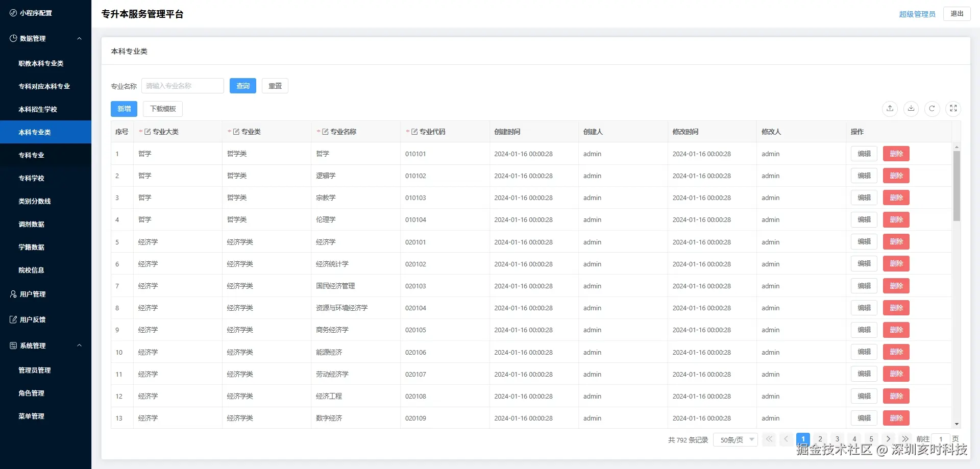Open 管理员管理 in the sidebar

coord(46,370)
